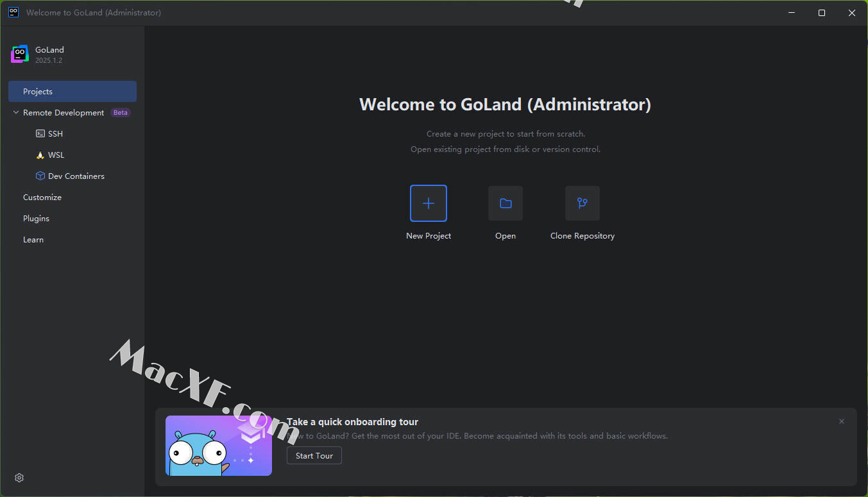
Task: Dismiss the onboarding tour banner
Action: pos(842,421)
